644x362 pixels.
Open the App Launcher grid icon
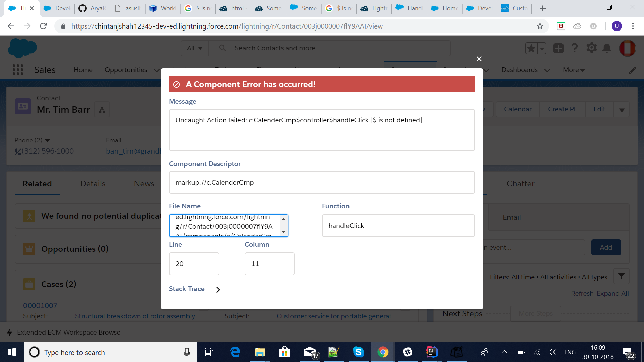pos(18,70)
